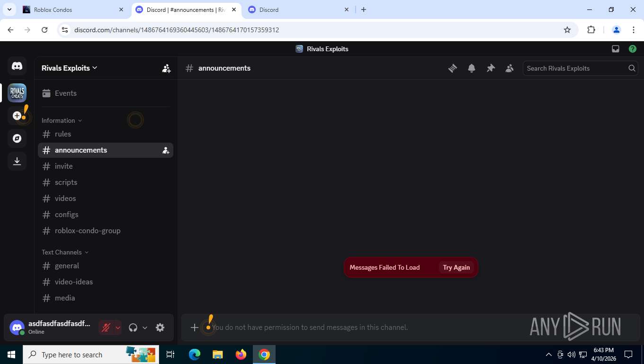Open Rivals Exploits server dropdown

[70, 68]
